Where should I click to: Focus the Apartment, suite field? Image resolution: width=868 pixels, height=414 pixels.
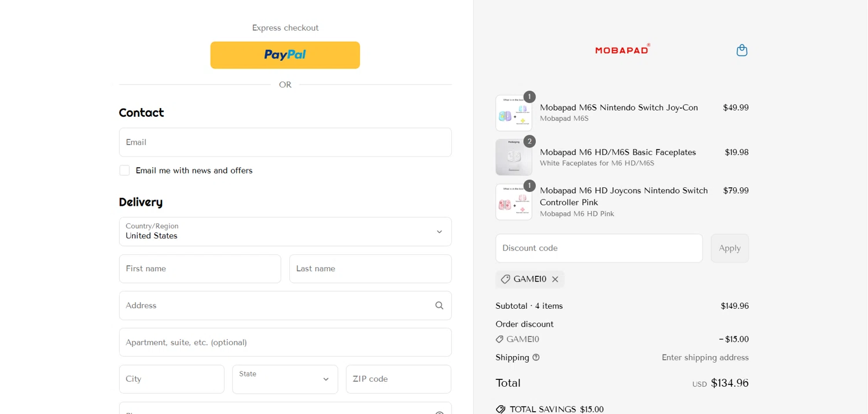[285, 342]
